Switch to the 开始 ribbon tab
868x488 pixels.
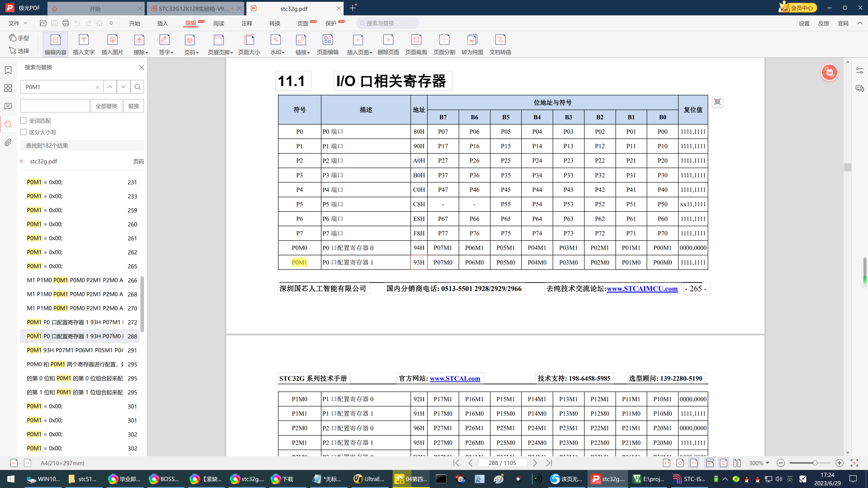pyautogui.click(x=134, y=23)
